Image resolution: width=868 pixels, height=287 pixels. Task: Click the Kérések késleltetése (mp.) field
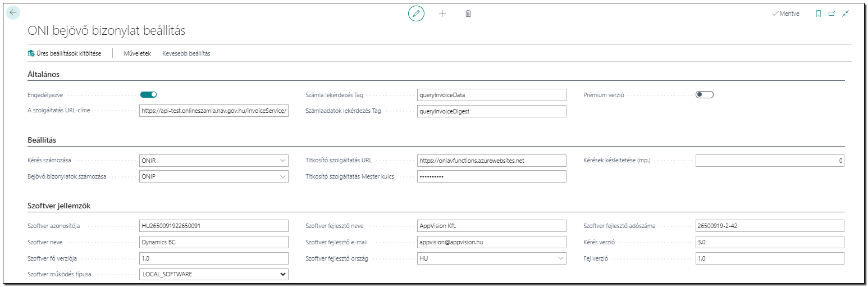coord(770,161)
